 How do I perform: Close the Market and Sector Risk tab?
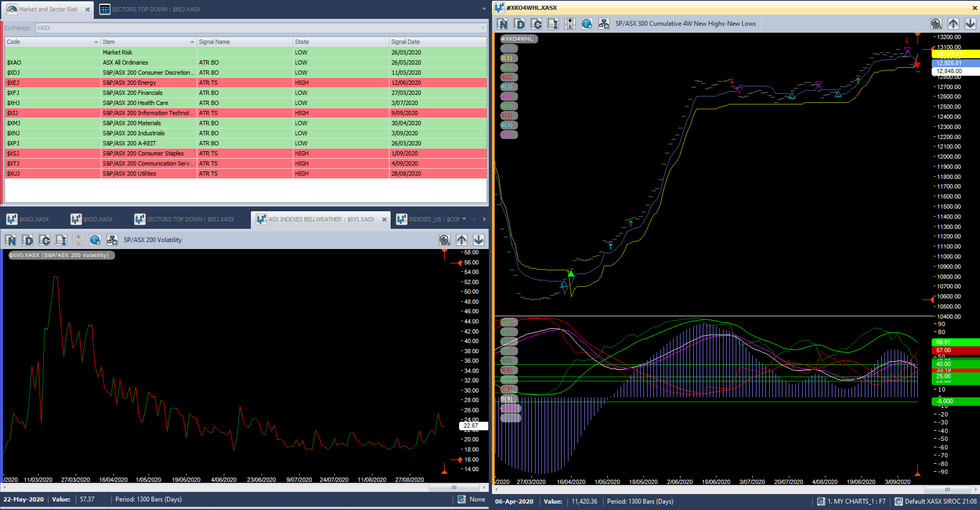(88, 10)
